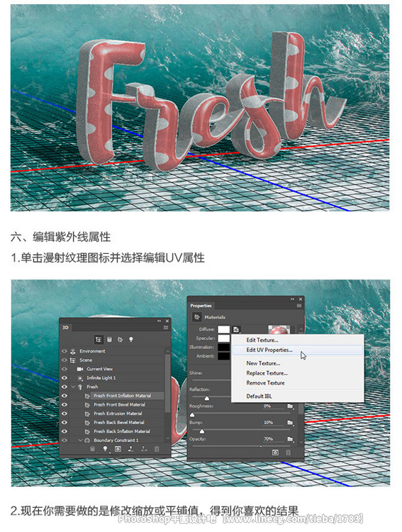
Task: Collapse the Fresh mesh group
Action: pos(73,387)
